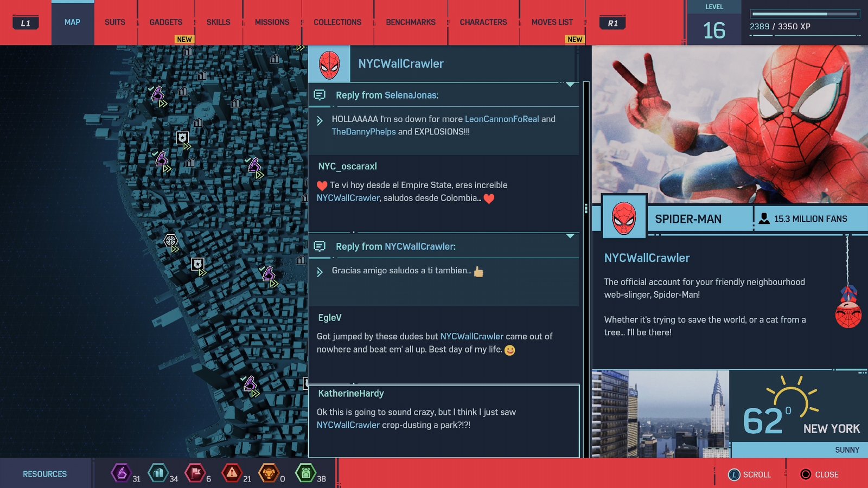Click the R1 shoulder button icon
This screenshot has height=488, width=868.
point(612,23)
